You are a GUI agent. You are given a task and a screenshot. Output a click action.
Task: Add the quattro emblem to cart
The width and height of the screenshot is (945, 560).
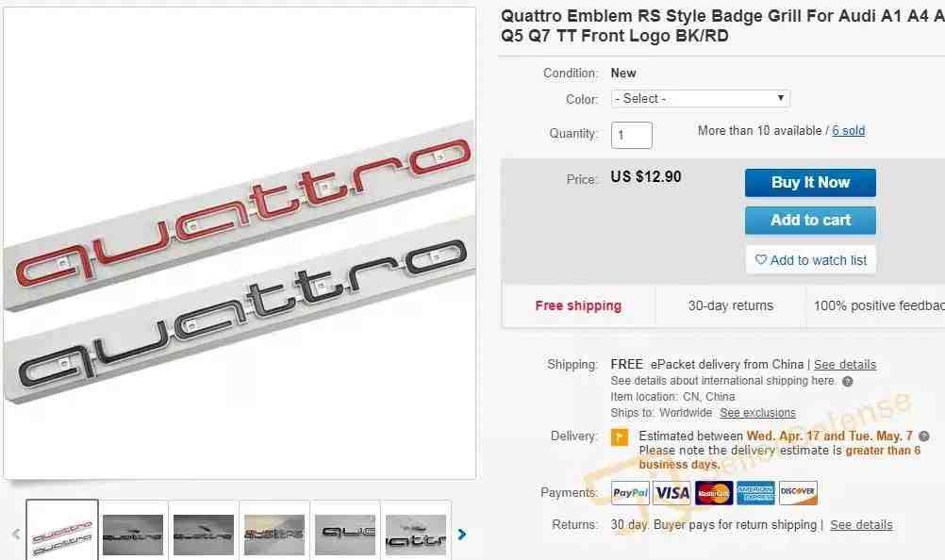pyautogui.click(x=810, y=221)
